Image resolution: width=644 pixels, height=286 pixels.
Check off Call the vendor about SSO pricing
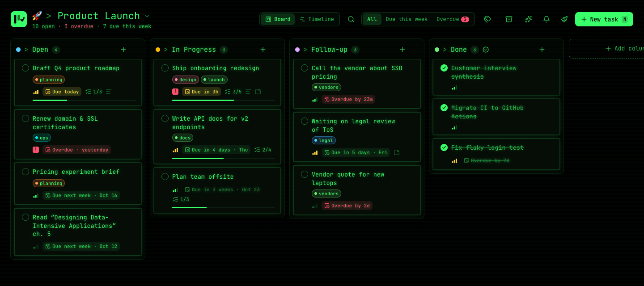point(305,68)
